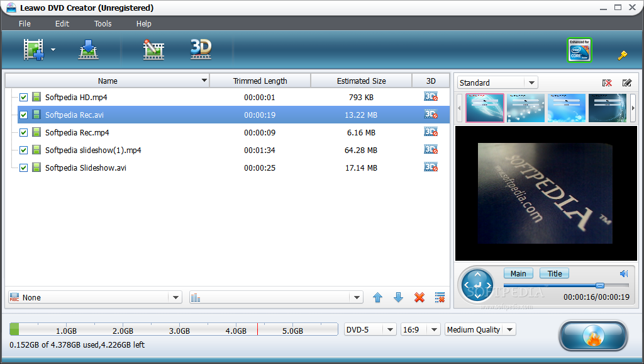The width and height of the screenshot is (644, 364).
Task: Open the Add Video dropdown arrow
Action: click(x=53, y=50)
